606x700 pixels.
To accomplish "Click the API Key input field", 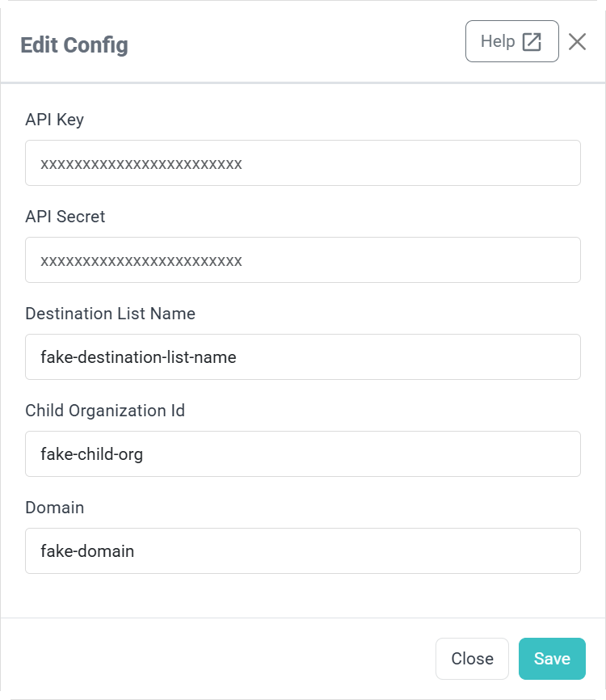I will 303,162.
